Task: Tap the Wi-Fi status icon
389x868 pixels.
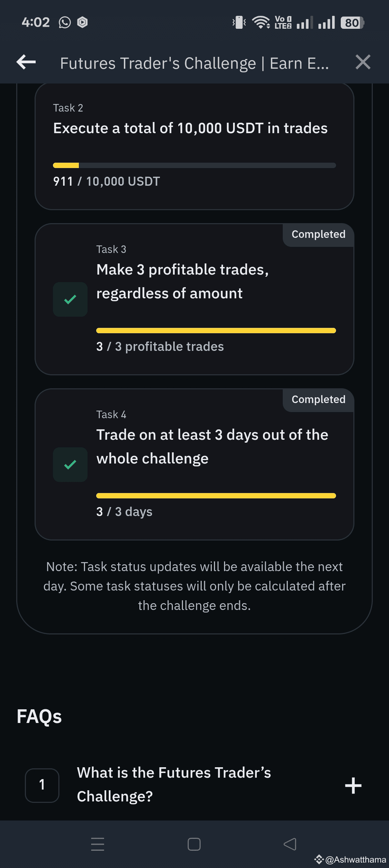Action: [261, 22]
